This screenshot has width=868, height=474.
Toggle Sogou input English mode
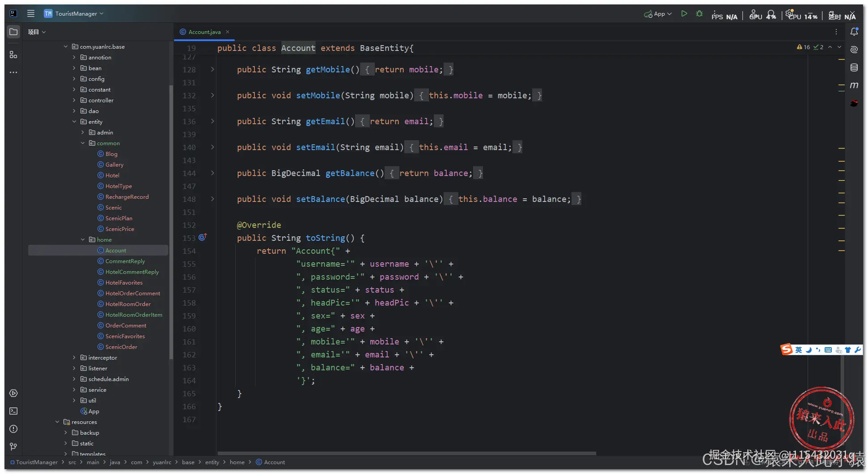pyautogui.click(x=799, y=350)
